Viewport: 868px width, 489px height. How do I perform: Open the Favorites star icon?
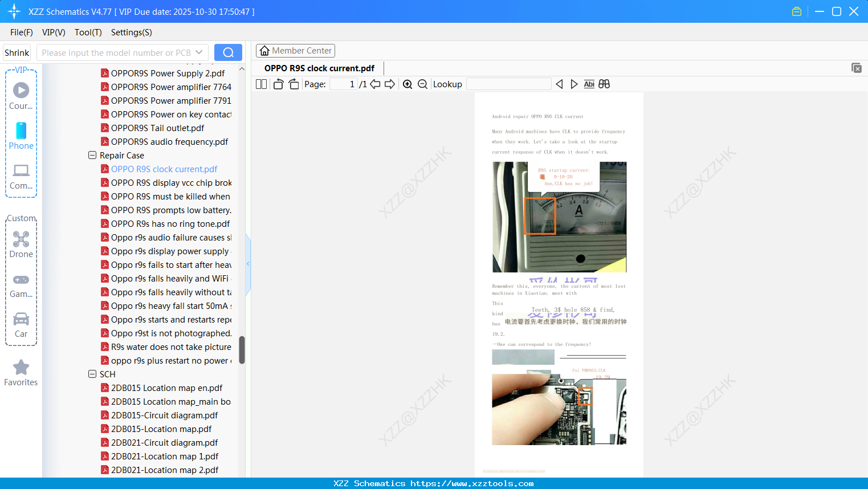pos(21,367)
